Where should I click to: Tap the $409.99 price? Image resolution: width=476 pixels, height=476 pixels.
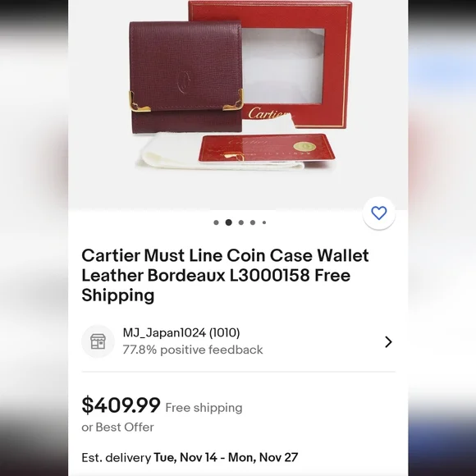[121, 405]
